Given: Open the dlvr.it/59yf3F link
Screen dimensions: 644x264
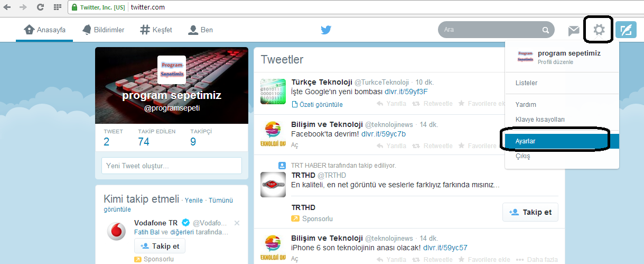Looking at the screenshot, I should pyautogui.click(x=406, y=92).
